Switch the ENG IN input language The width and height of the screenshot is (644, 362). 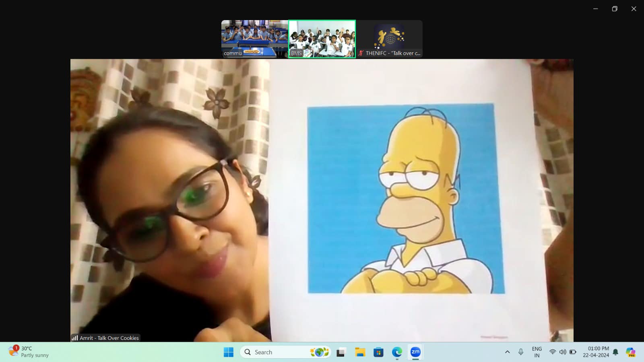(x=537, y=352)
